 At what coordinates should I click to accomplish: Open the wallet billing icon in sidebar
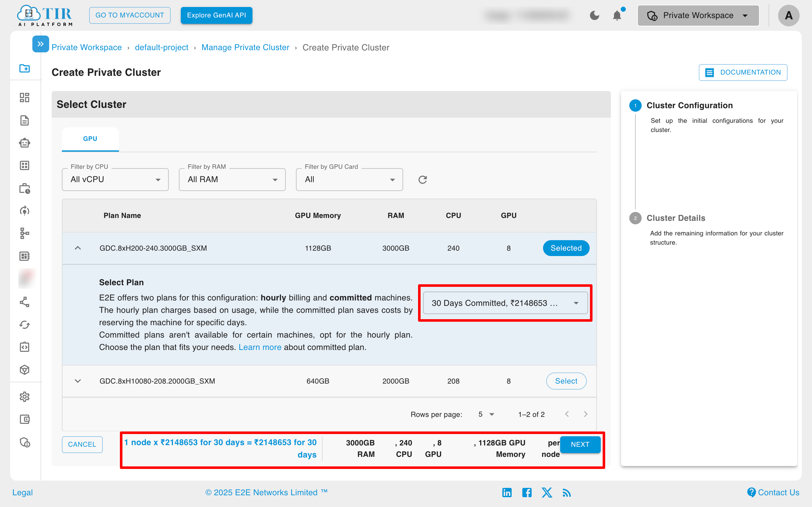pyautogui.click(x=24, y=419)
